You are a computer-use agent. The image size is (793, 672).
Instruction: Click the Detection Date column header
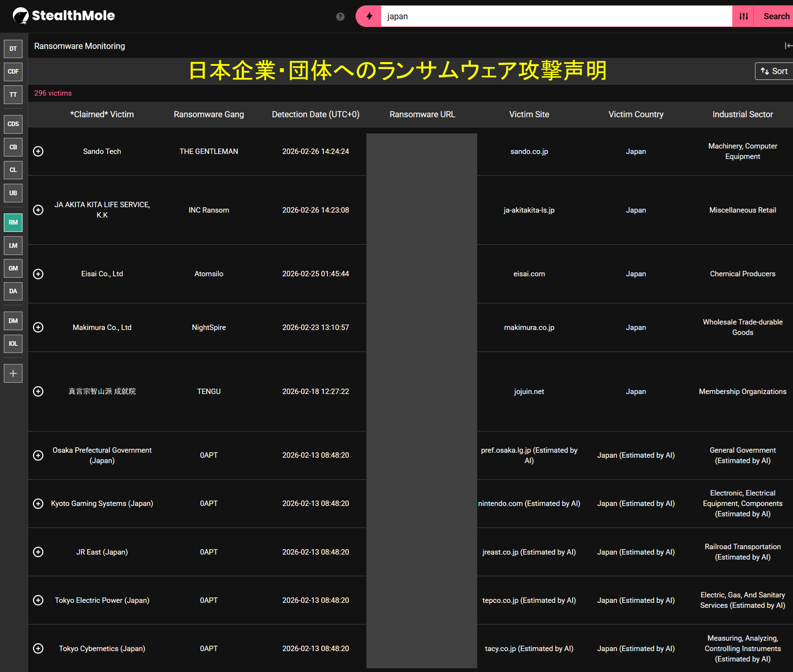tap(315, 114)
